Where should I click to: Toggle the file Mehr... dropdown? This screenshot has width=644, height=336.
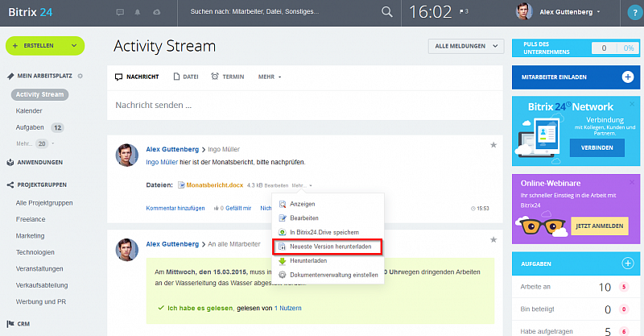pos(302,185)
